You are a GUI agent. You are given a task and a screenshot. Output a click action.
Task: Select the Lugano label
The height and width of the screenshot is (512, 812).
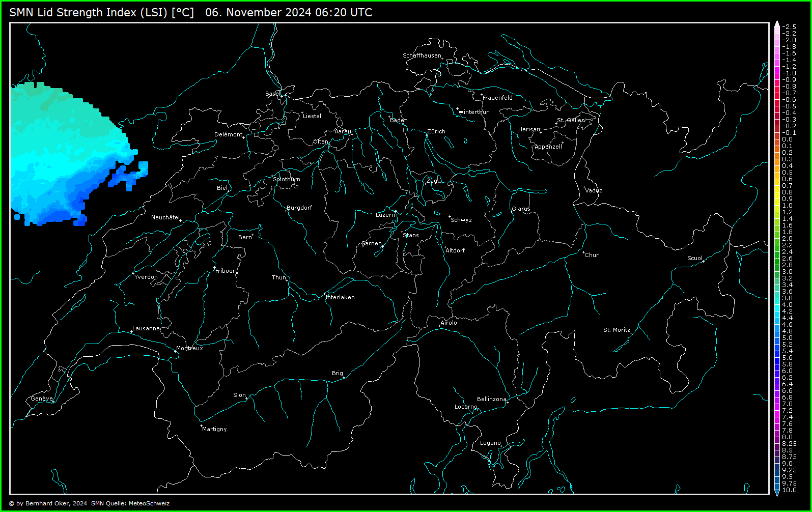(490, 443)
